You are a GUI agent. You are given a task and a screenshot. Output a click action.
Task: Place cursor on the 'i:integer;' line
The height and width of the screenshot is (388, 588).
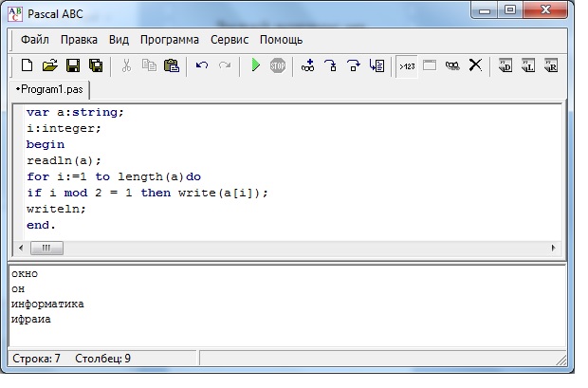[64, 128]
